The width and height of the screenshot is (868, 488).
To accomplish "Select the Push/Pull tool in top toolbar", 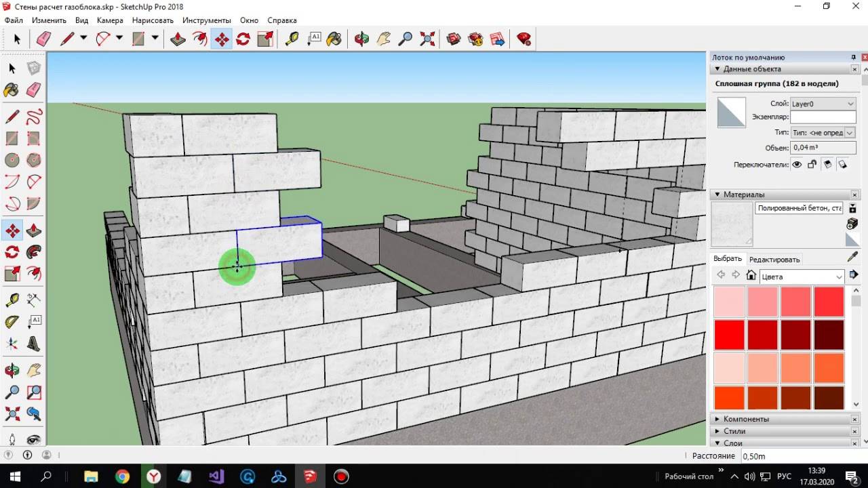I will click(x=178, y=39).
